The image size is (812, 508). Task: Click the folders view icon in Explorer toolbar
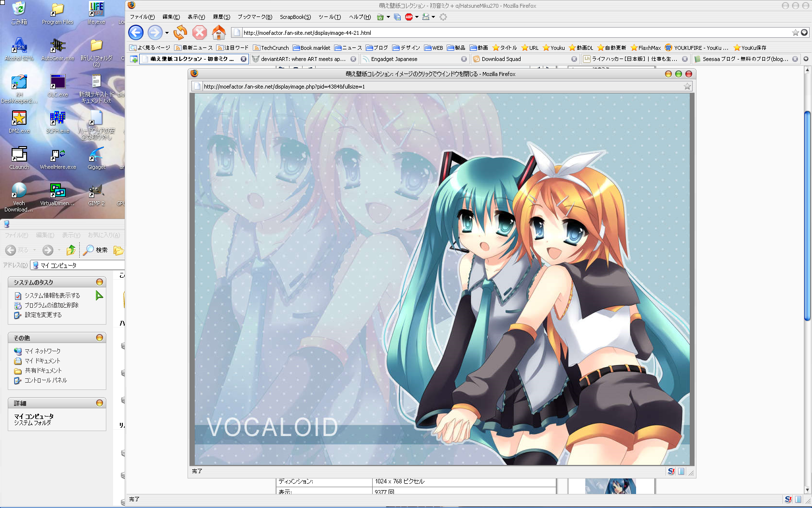pyautogui.click(x=118, y=250)
